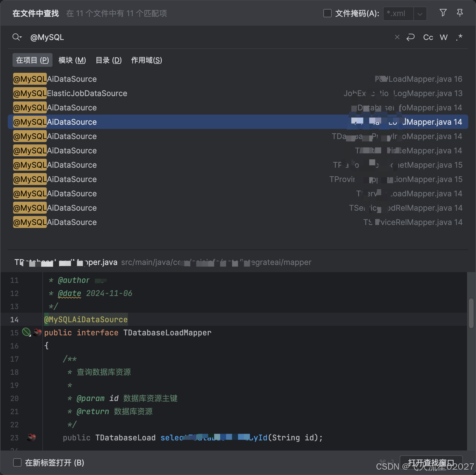Select result ending eMapper.java 14
The image size is (476, 475).
(238, 151)
